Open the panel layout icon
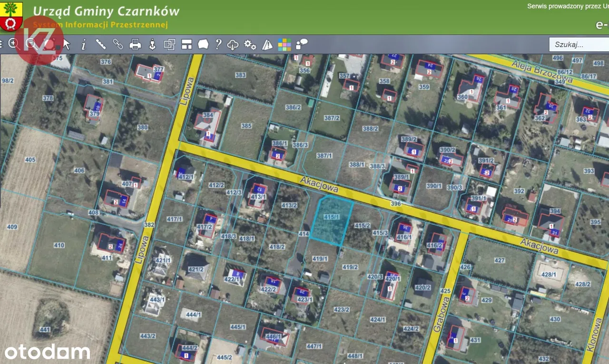Image resolution: width=609 pixels, height=364 pixels. click(187, 45)
